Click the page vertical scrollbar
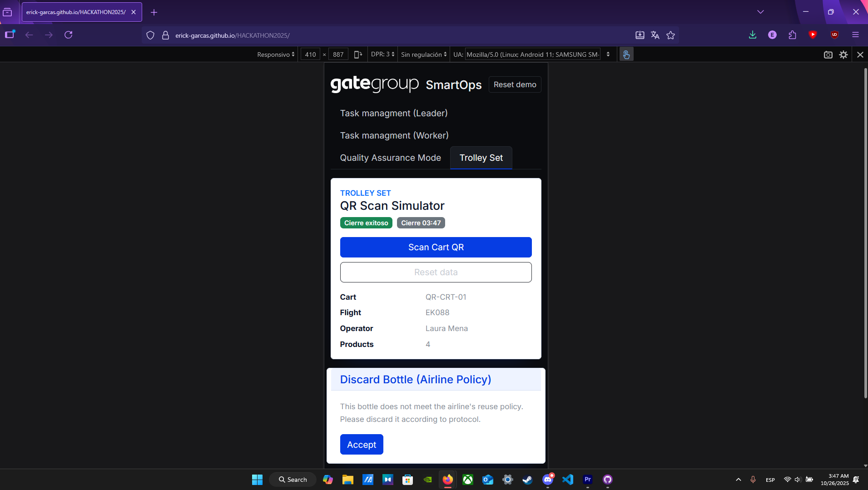Image resolution: width=868 pixels, height=490 pixels. pos(865,233)
